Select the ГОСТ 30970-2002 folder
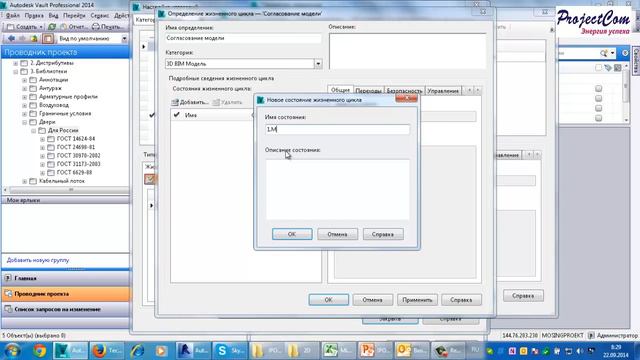Image resolution: width=640 pixels, height=360 pixels. (78, 156)
